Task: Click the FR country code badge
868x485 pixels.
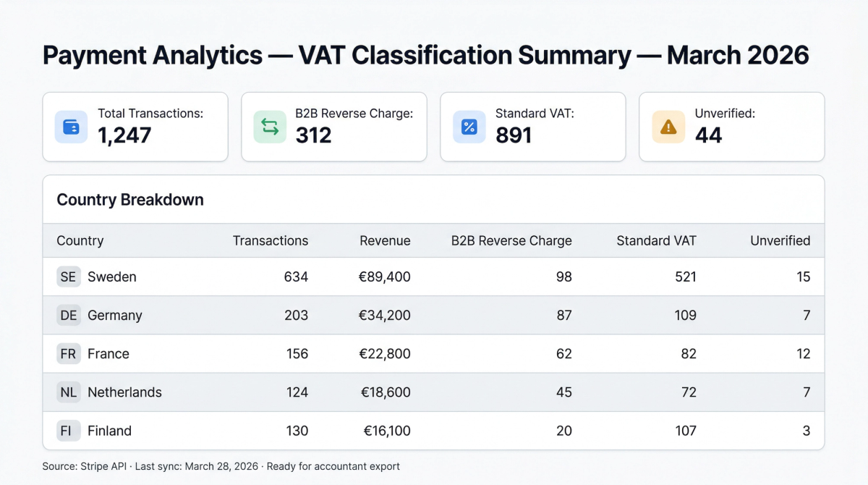Action: pyautogui.click(x=68, y=354)
